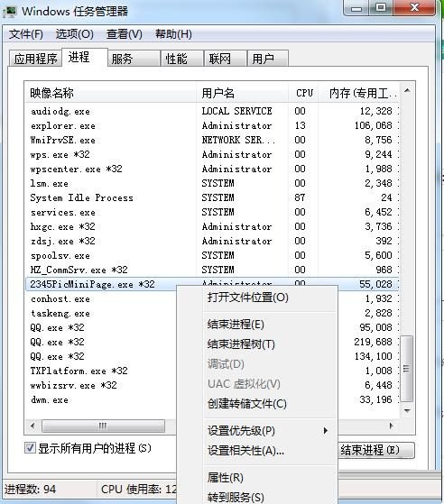This screenshot has width=444, height=504.
Task: Sort by 映像名称 column header
Action: pyautogui.click(x=111, y=93)
